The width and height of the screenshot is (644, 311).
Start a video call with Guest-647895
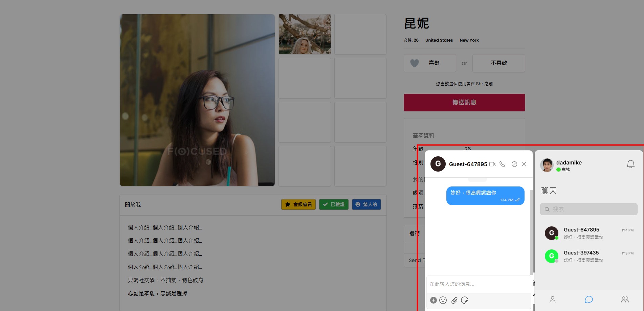tap(493, 164)
